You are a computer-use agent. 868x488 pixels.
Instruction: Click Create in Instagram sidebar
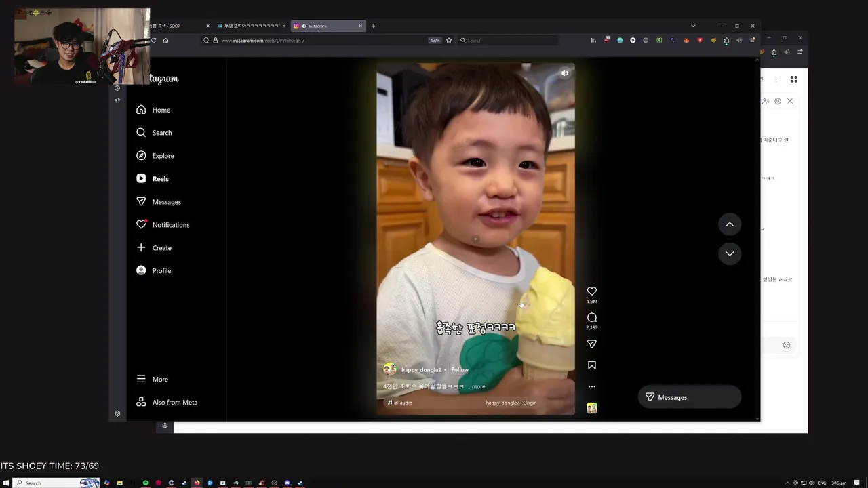coord(154,248)
